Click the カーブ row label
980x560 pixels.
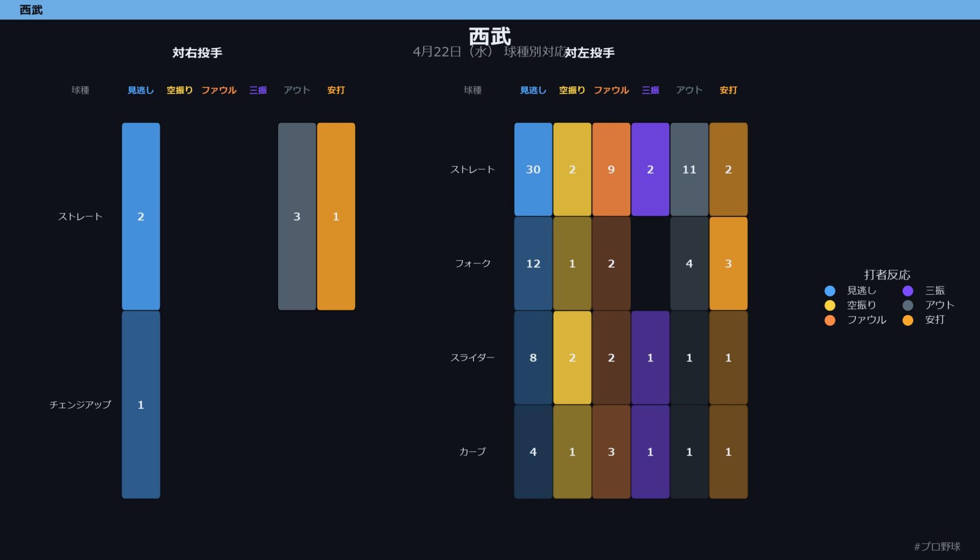[473, 452]
